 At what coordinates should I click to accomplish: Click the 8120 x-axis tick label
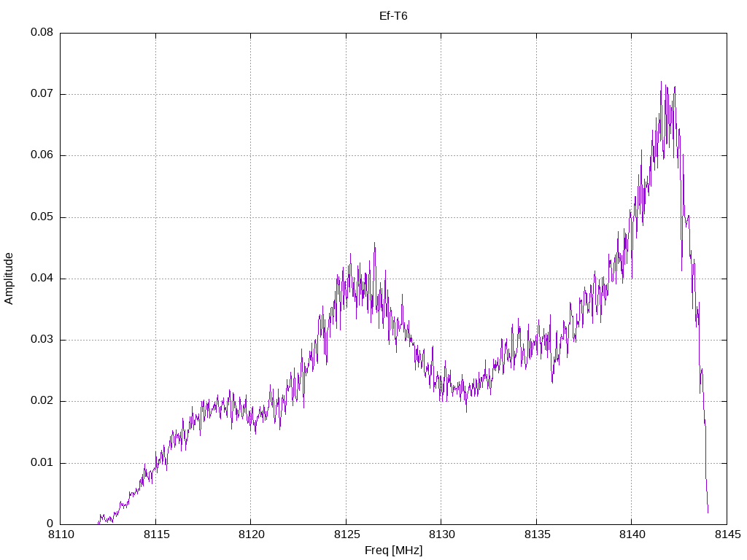point(250,535)
